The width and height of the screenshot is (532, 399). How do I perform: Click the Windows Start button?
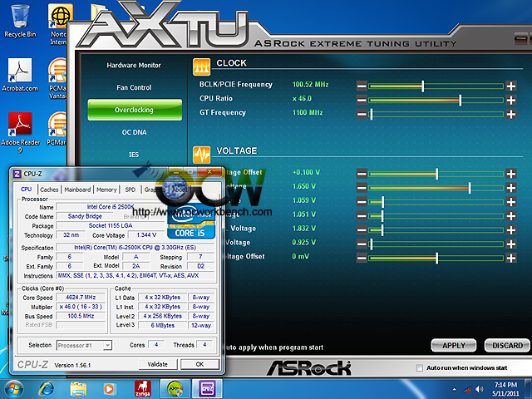[13, 389]
